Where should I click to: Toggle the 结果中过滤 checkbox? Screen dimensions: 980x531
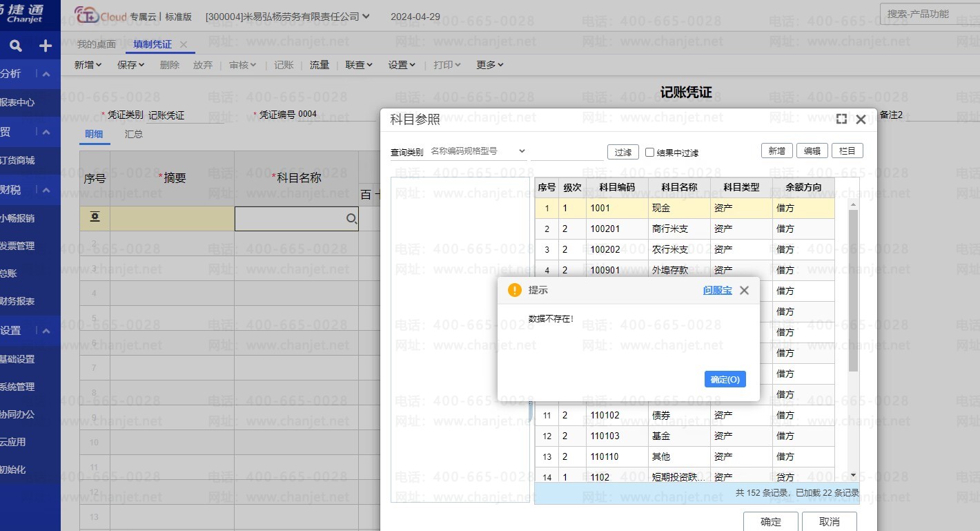[x=649, y=152]
